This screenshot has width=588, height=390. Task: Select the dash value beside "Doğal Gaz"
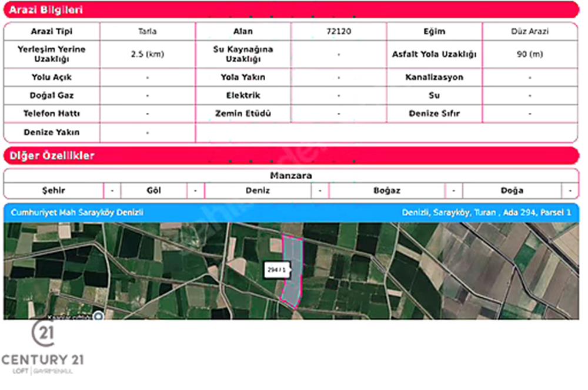tap(148, 96)
